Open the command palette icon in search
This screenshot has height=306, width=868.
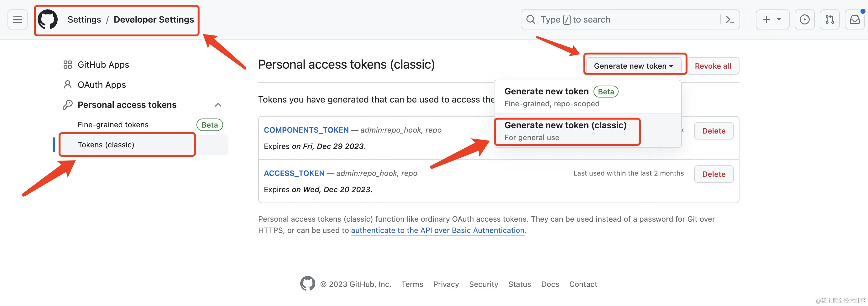(730, 19)
